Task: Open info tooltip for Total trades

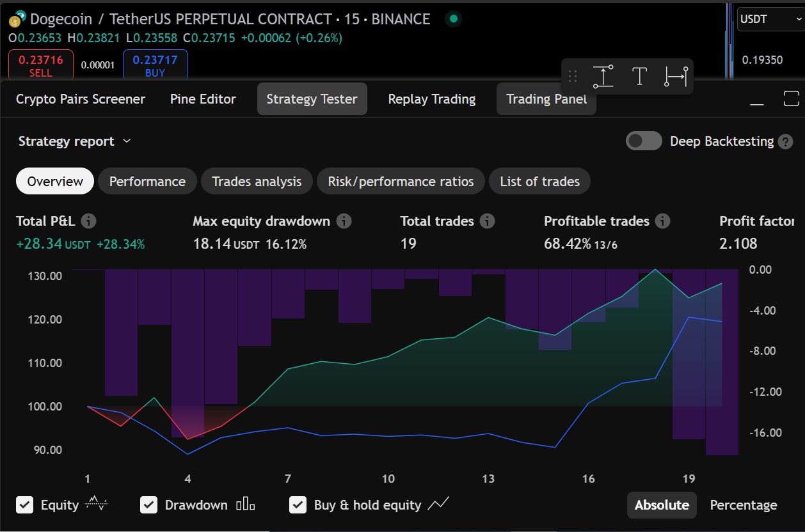Action: (x=488, y=221)
